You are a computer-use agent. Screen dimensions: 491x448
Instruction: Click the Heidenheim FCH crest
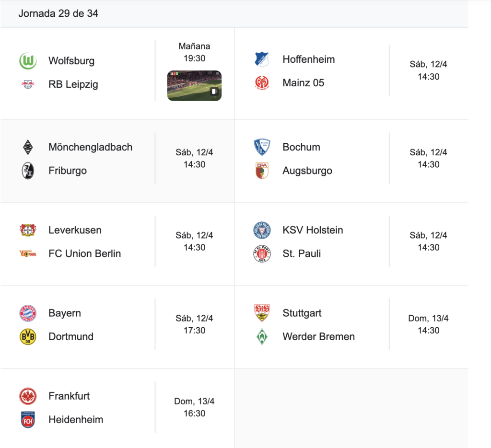[28, 420]
